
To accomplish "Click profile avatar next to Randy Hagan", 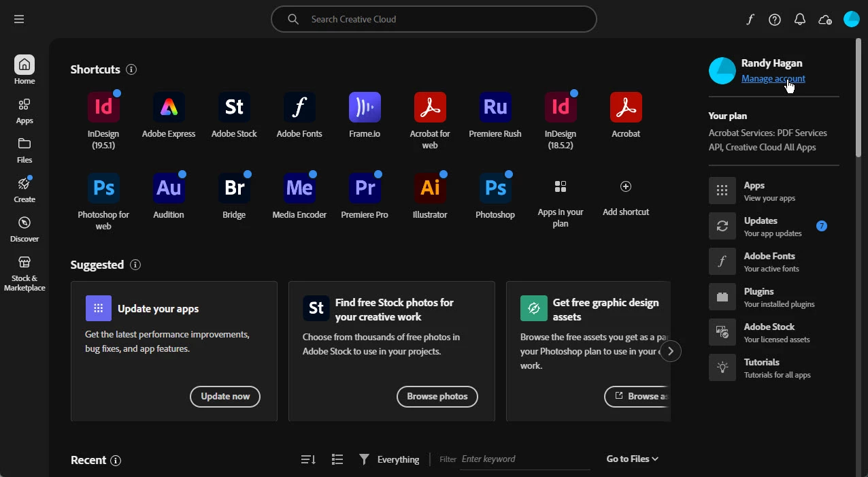I will [x=722, y=71].
